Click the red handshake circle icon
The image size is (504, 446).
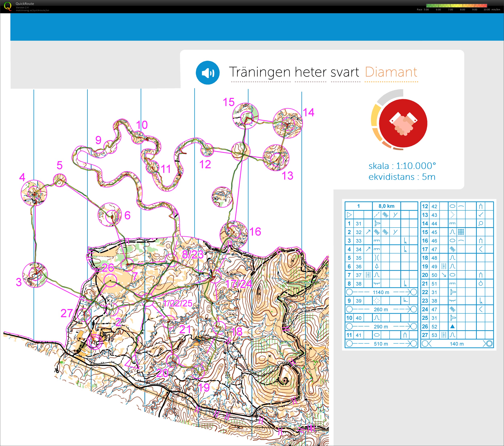[x=403, y=123]
